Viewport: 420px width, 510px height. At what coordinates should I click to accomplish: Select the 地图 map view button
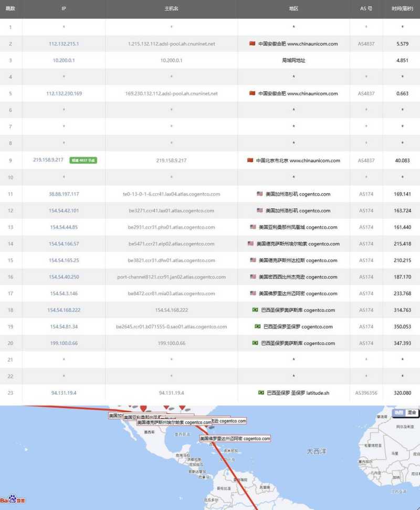tap(399, 412)
